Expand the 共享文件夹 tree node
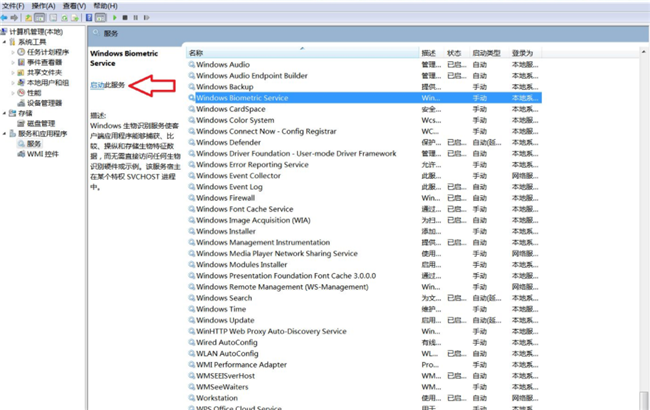650x410 pixels. [13, 72]
